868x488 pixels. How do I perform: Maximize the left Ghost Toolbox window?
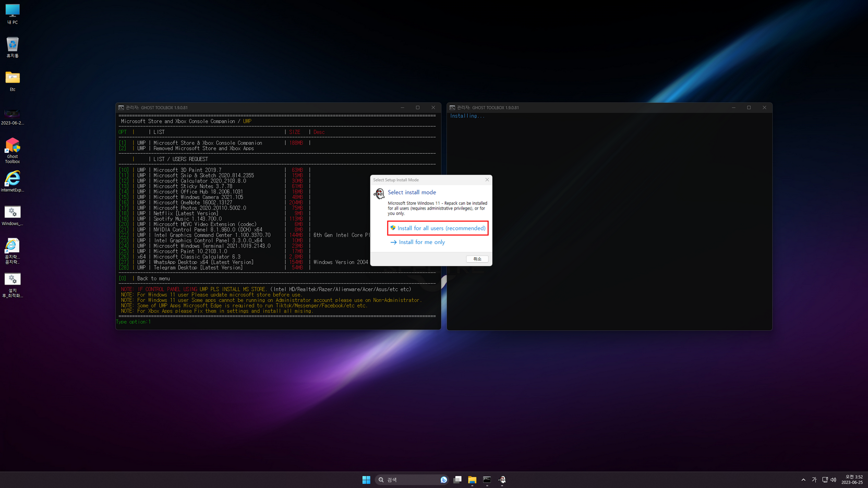click(x=418, y=108)
